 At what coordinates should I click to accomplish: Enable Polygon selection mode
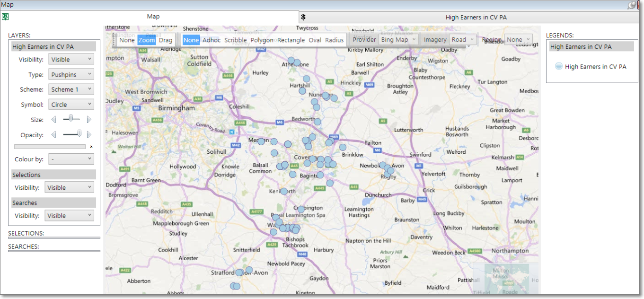[262, 40]
